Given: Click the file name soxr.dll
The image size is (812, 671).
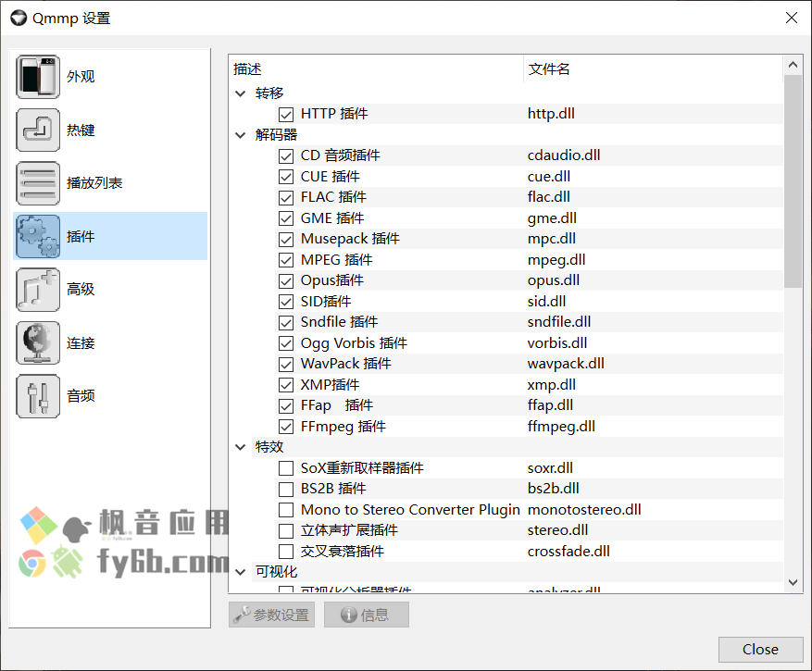Looking at the screenshot, I should (x=550, y=468).
